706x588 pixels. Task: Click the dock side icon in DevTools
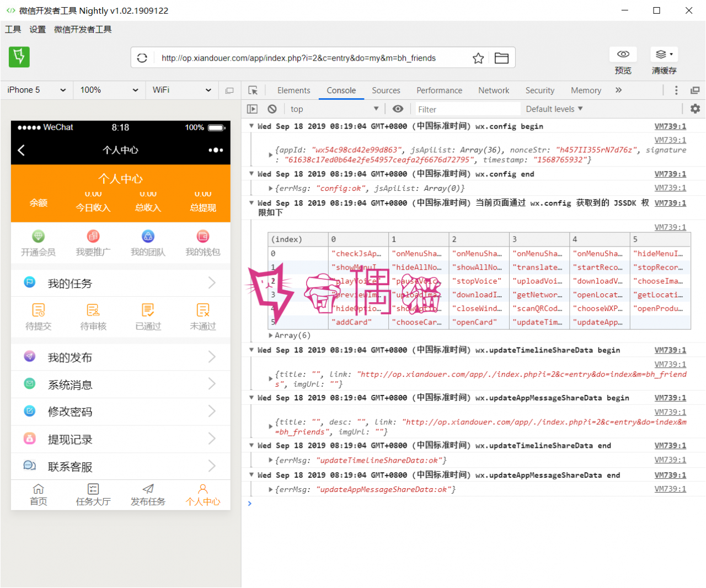tap(695, 90)
